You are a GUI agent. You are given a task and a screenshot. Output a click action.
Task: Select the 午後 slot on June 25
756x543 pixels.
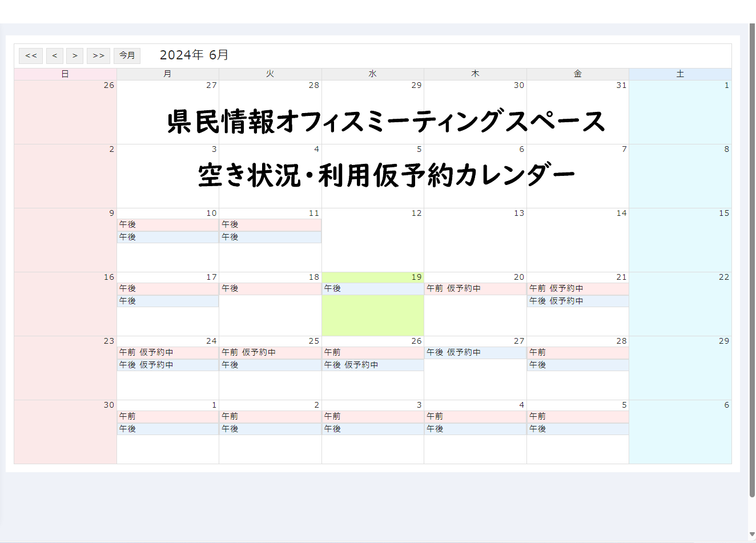(271, 365)
